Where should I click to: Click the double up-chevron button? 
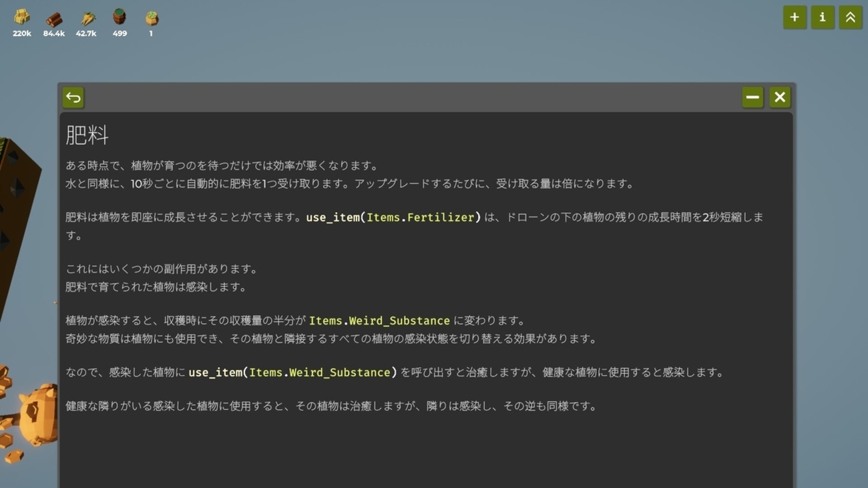pyautogui.click(x=851, y=17)
